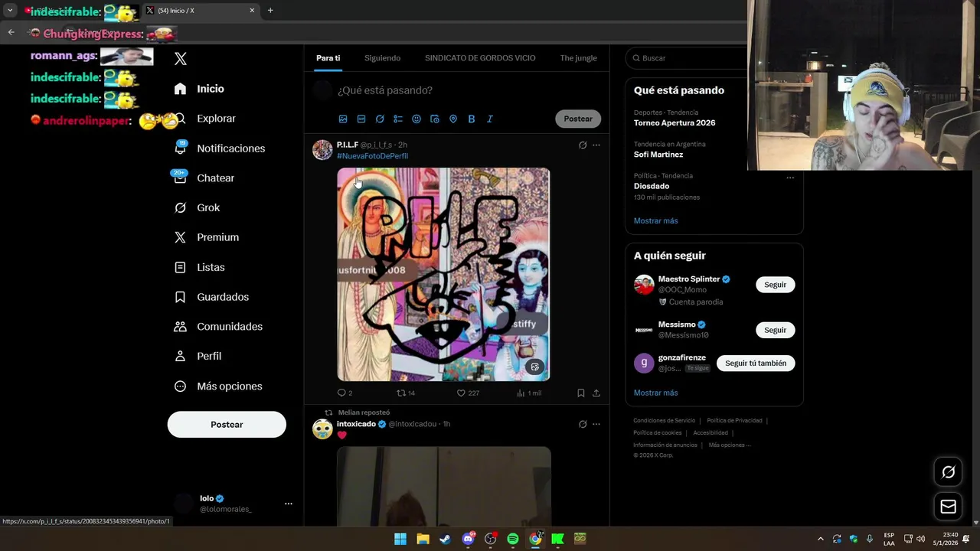This screenshot has width=980, height=551.
Task: Open floating messages envelope button
Action: (x=948, y=507)
